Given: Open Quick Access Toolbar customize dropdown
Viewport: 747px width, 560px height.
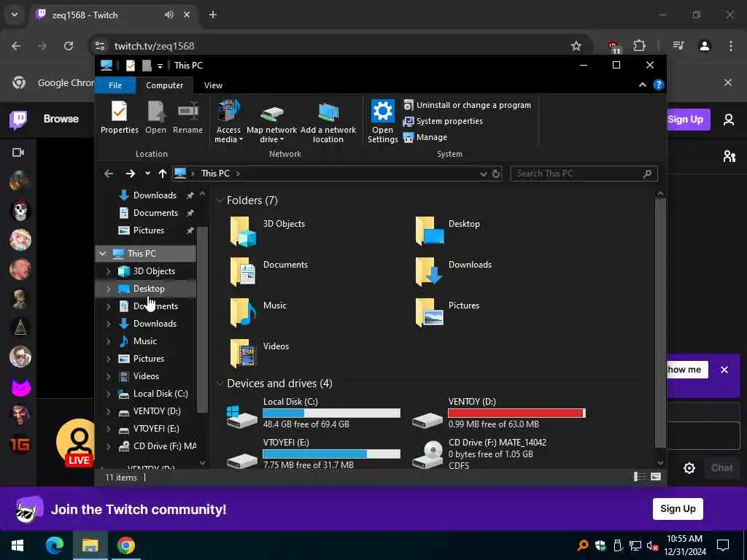Looking at the screenshot, I should 160,66.
